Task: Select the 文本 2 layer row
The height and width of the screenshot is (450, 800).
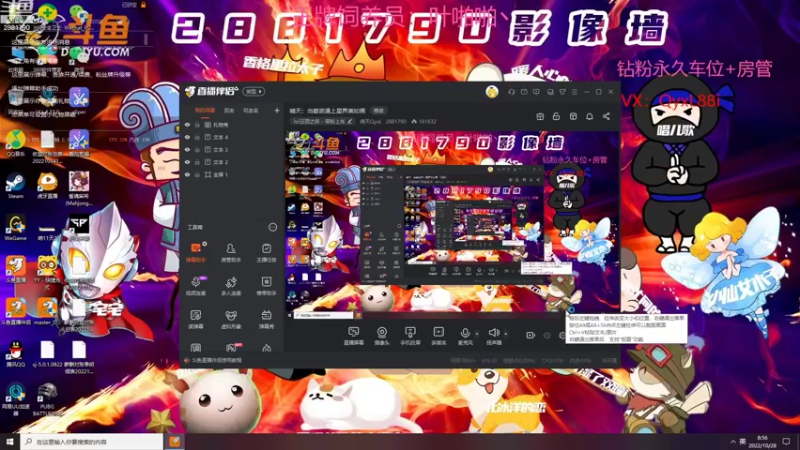Action: 232,162
